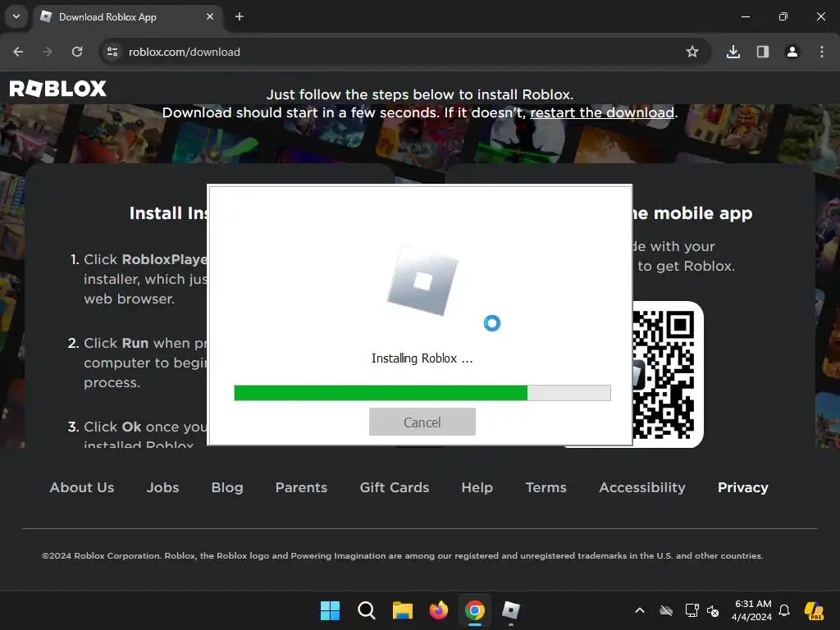This screenshot has width=840, height=630.
Task: Switch to Chrome in the taskbar
Action: coord(475,610)
